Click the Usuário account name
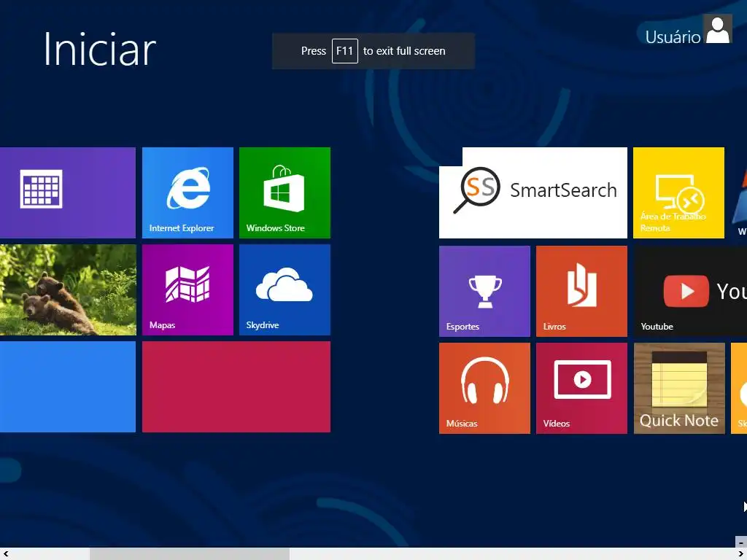Viewport: 747px width, 560px height. (673, 37)
